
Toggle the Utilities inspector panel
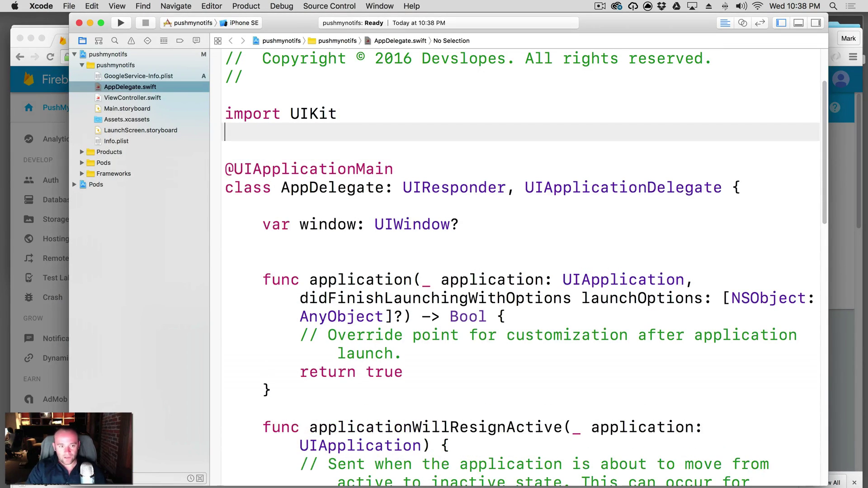816,23
